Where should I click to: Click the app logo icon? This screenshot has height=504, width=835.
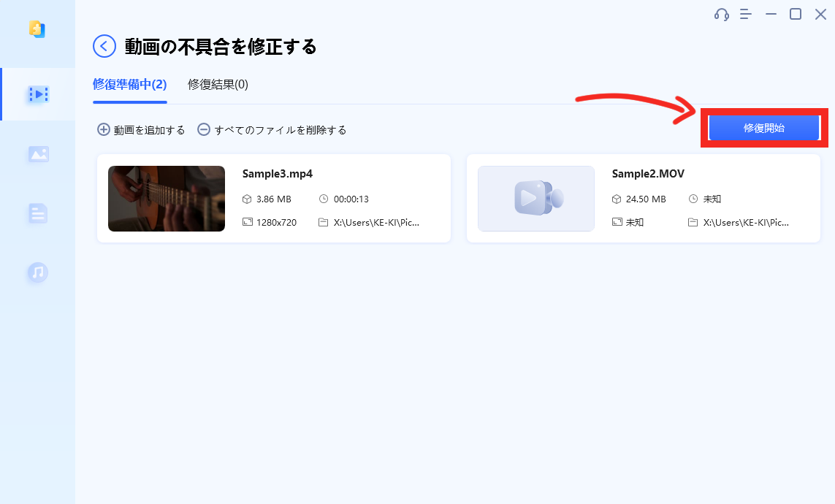(x=37, y=29)
